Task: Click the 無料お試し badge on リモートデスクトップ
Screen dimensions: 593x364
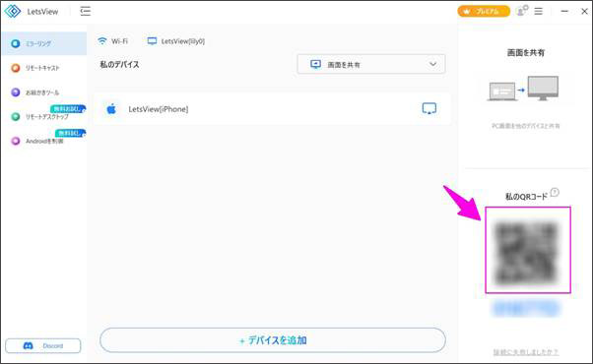Action: pos(68,109)
